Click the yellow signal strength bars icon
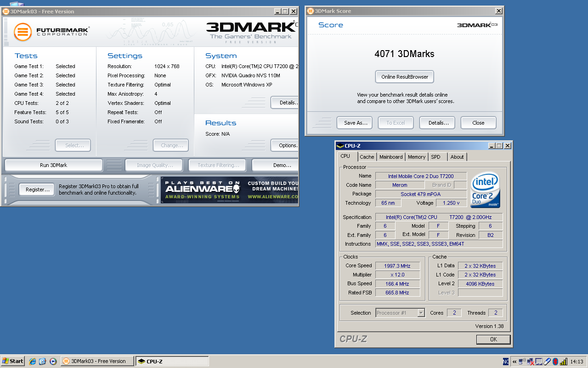Image resolution: width=588 pixels, height=368 pixels. click(563, 362)
